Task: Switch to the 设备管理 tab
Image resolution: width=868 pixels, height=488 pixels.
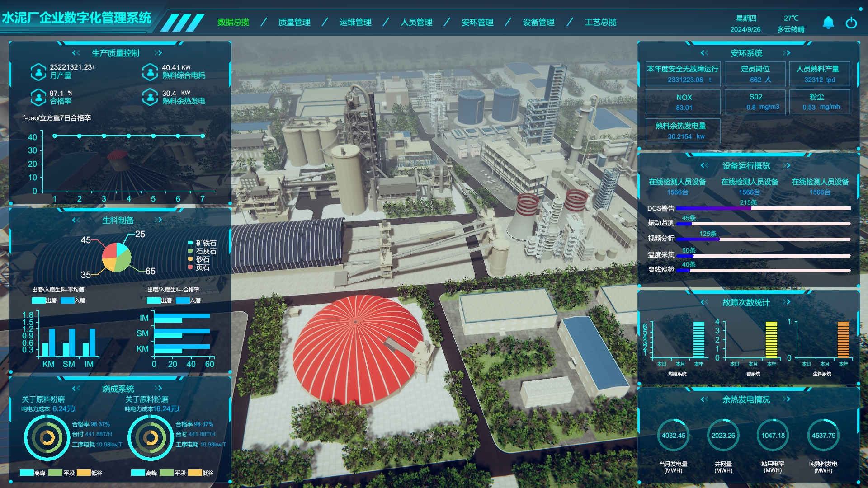Action: click(538, 22)
